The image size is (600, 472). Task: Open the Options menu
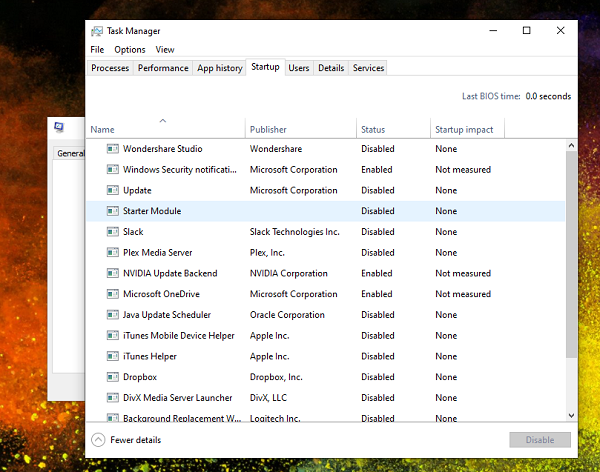(130, 50)
